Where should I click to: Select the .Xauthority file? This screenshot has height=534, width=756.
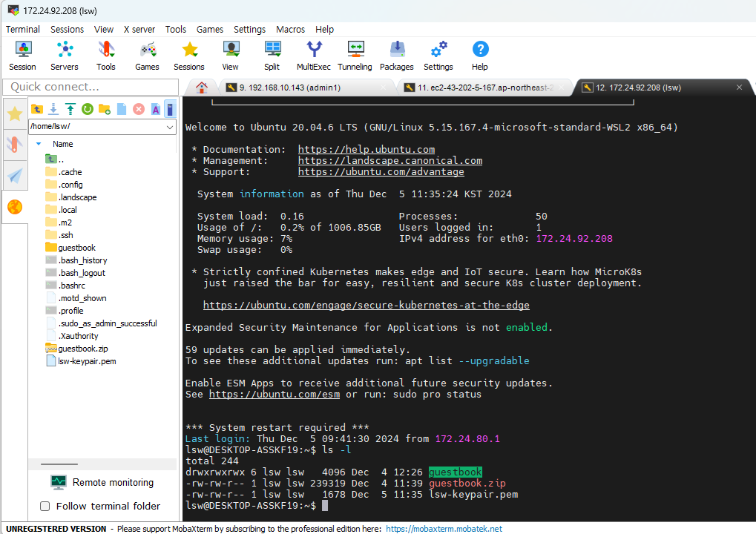72,336
